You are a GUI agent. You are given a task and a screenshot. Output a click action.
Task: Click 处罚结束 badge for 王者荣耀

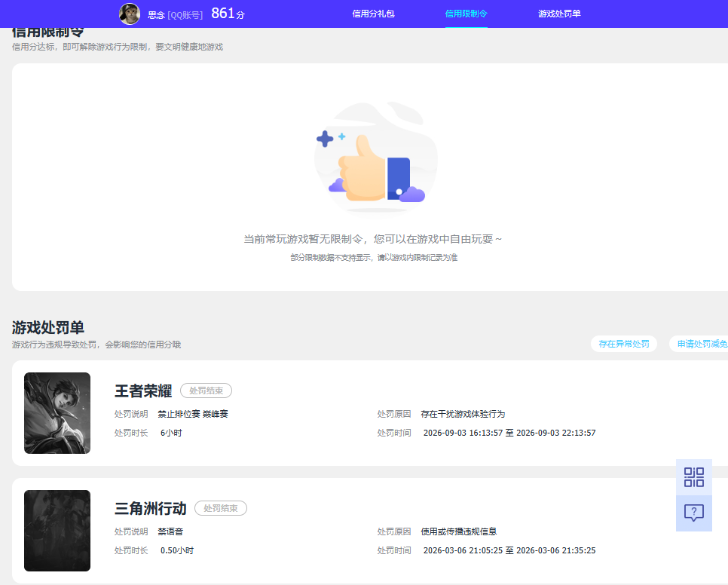point(206,391)
